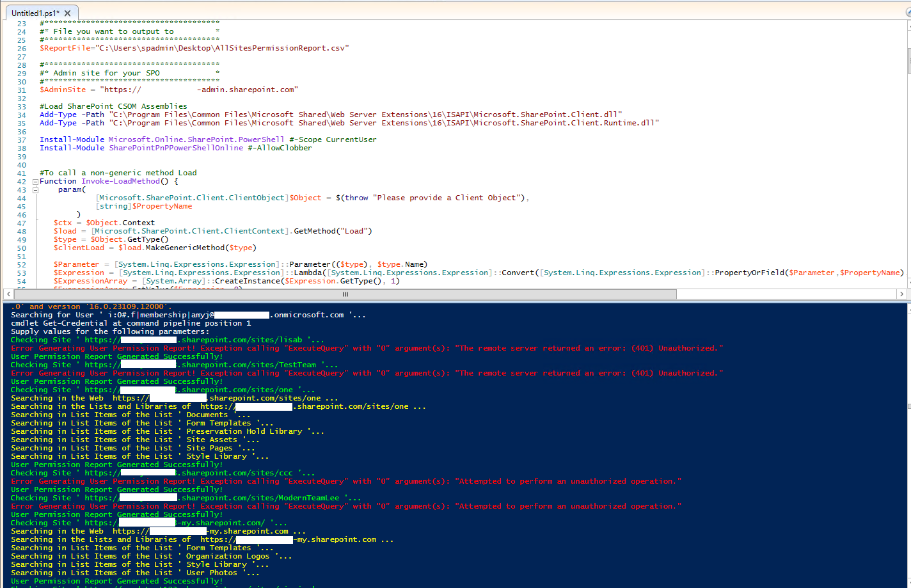911x588 pixels.
Task: Click the horizontal scrollbar thumb in script pane
Action: pos(345,294)
